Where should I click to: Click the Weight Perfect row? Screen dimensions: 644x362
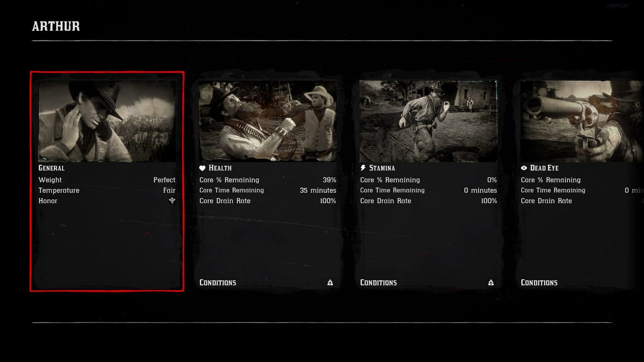click(x=107, y=180)
